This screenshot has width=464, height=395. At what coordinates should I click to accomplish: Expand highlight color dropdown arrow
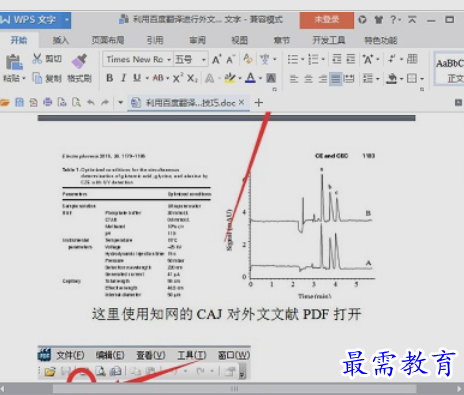tap(240, 79)
